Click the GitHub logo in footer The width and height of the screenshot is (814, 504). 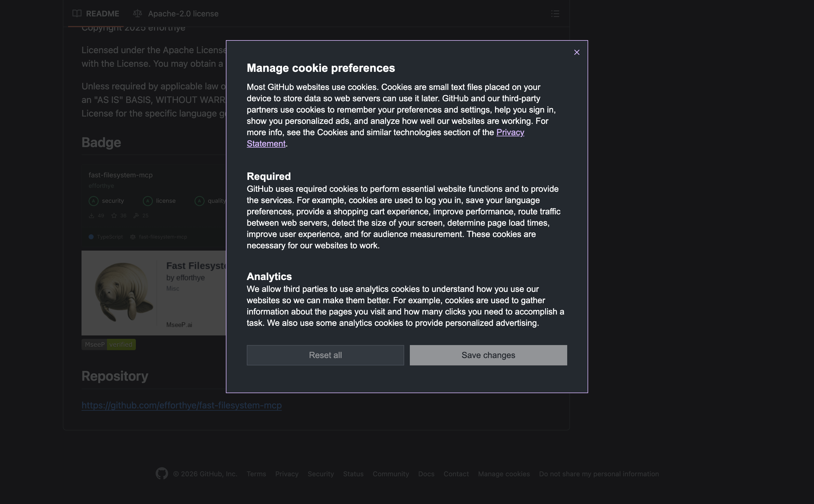162,474
